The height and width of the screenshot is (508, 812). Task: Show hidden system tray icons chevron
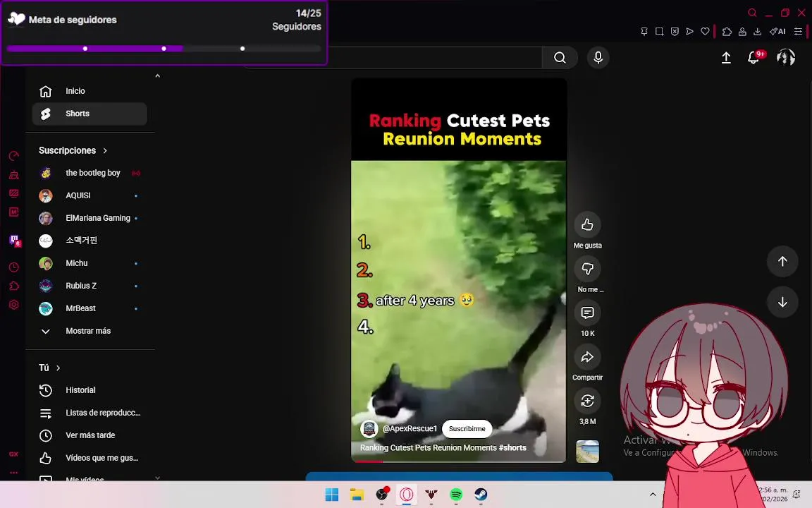pos(653,494)
